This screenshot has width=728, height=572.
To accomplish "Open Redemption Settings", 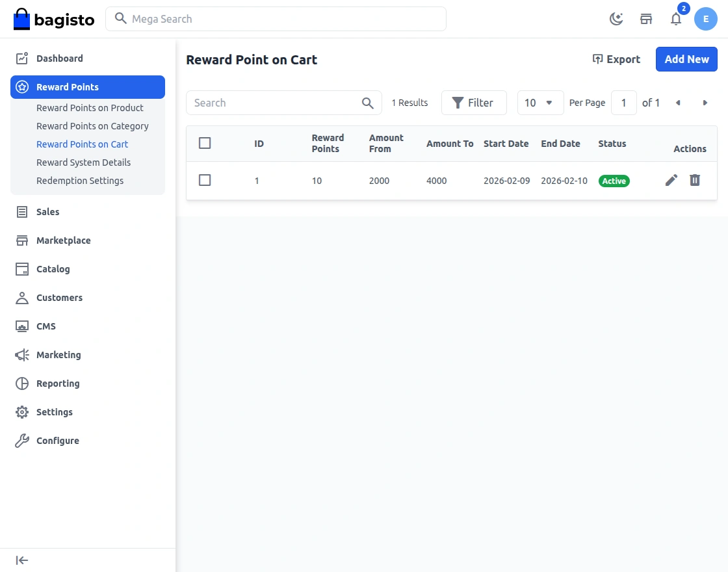I will pos(80,181).
